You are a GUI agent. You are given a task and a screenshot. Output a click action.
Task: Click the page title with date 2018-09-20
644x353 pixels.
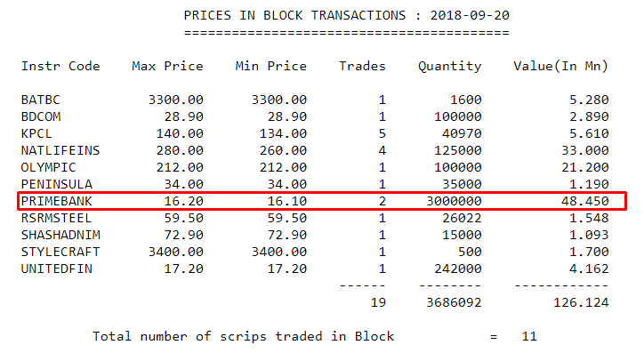[x=346, y=16]
